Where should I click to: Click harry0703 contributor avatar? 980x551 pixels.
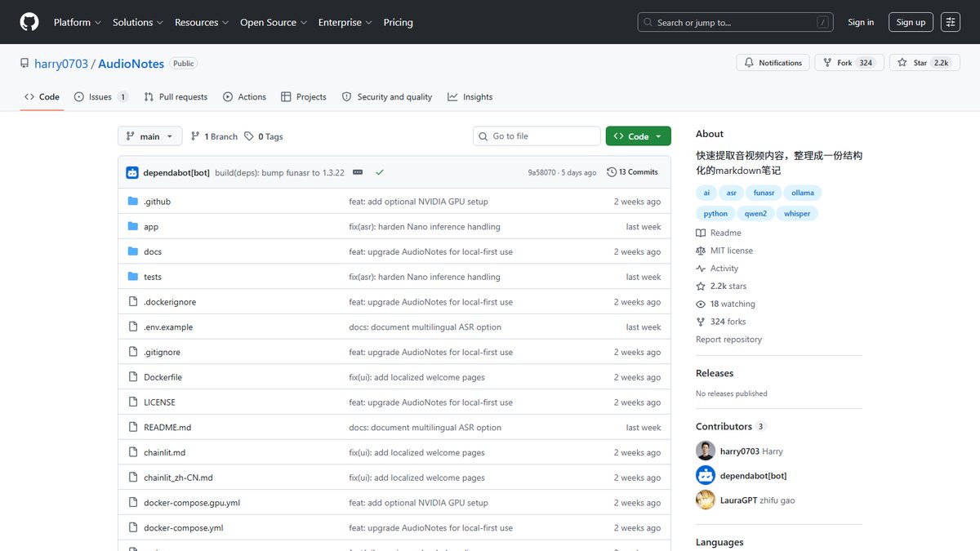706,451
